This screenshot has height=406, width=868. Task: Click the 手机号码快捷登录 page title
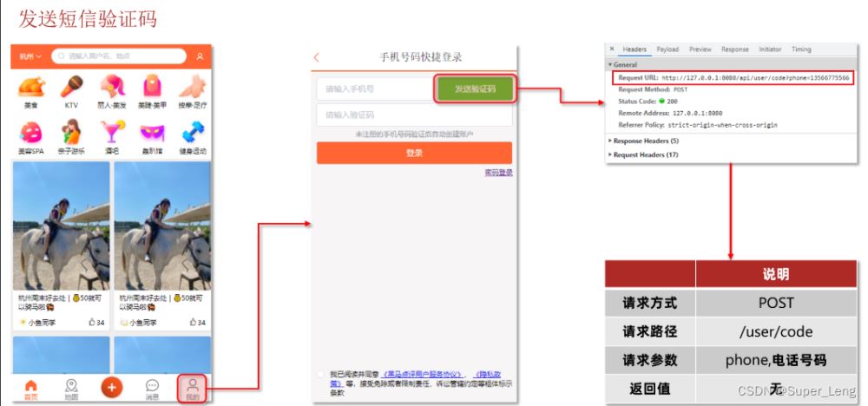pyautogui.click(x=420, y=57)
